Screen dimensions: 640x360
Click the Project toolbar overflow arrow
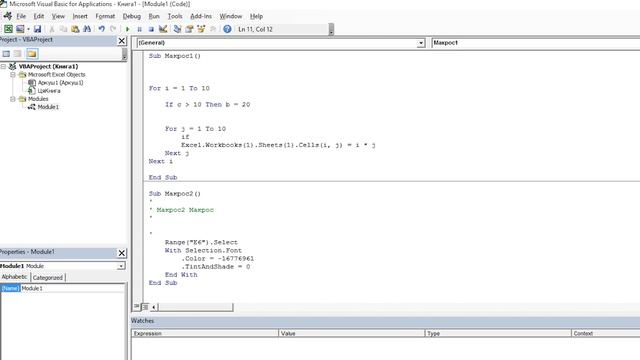coord(124,54)
